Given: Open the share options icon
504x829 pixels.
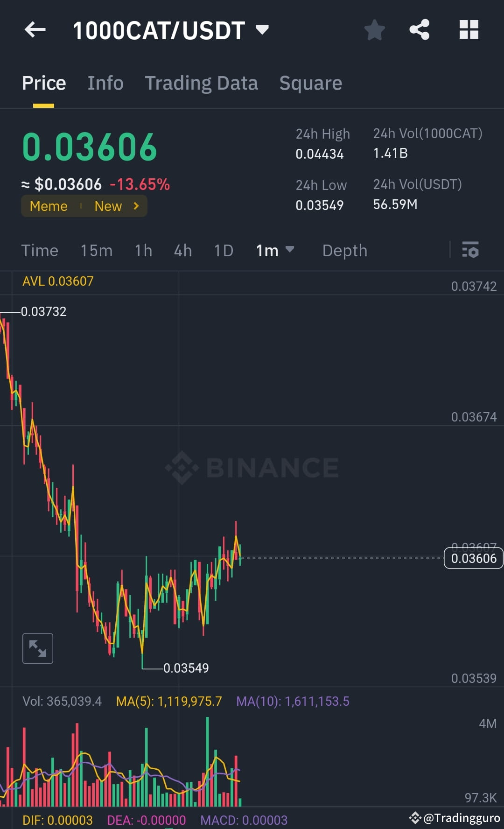Looking at the screenshot, I should pos(419,29).
